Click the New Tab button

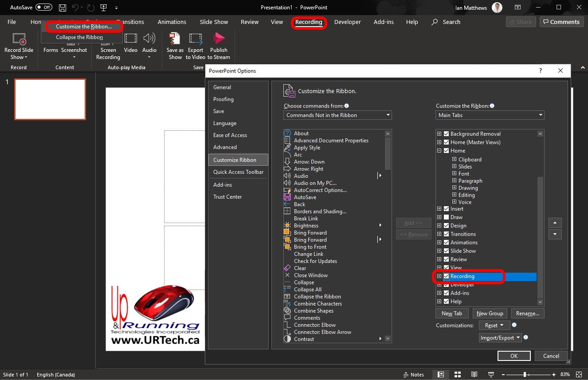coord(451,313)
